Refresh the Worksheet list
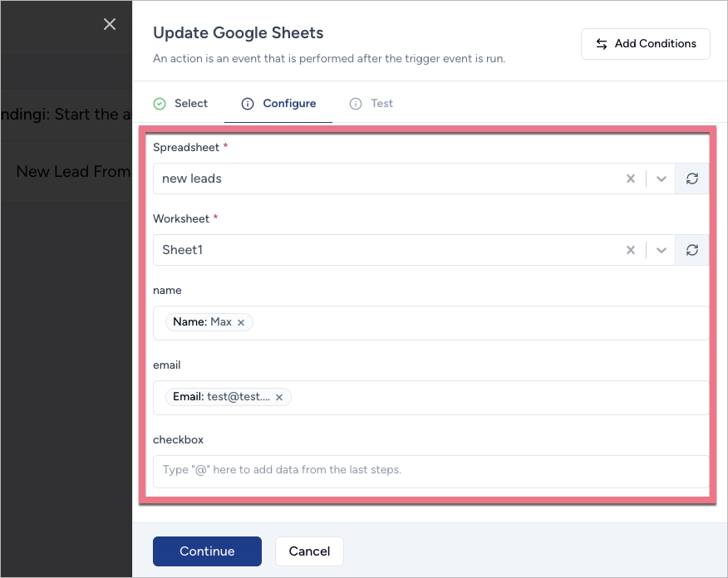 692,250
